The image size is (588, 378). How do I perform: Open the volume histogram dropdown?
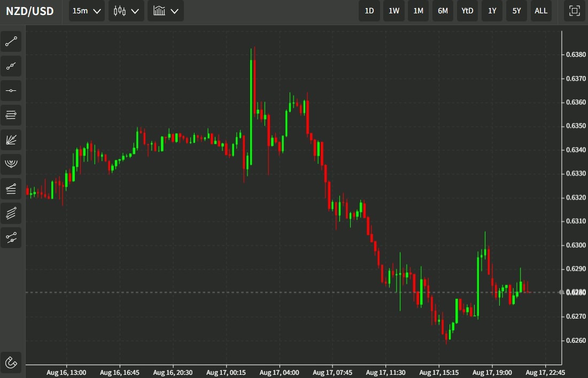(x=166, y=10)
